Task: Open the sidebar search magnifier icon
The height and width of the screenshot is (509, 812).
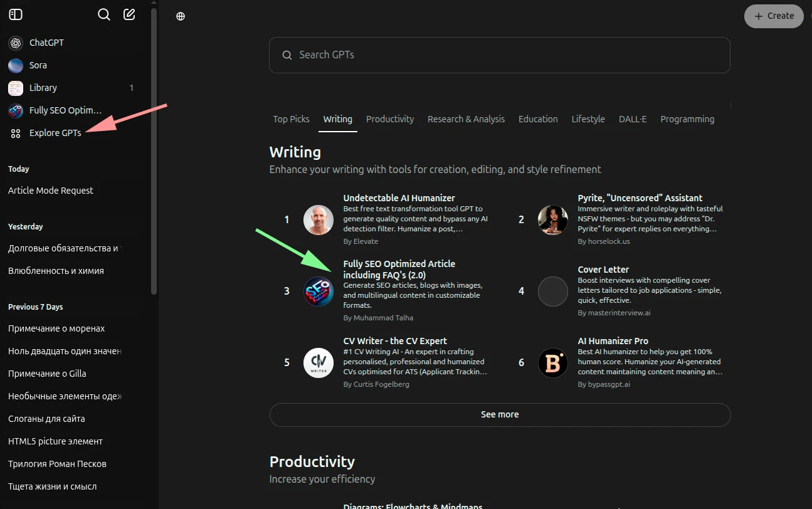Action: tap(104, 14)
